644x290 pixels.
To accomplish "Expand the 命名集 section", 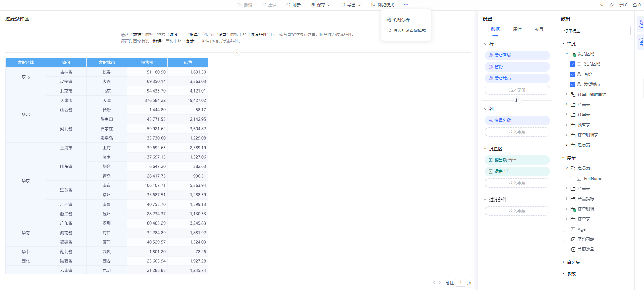I will 563,262.
